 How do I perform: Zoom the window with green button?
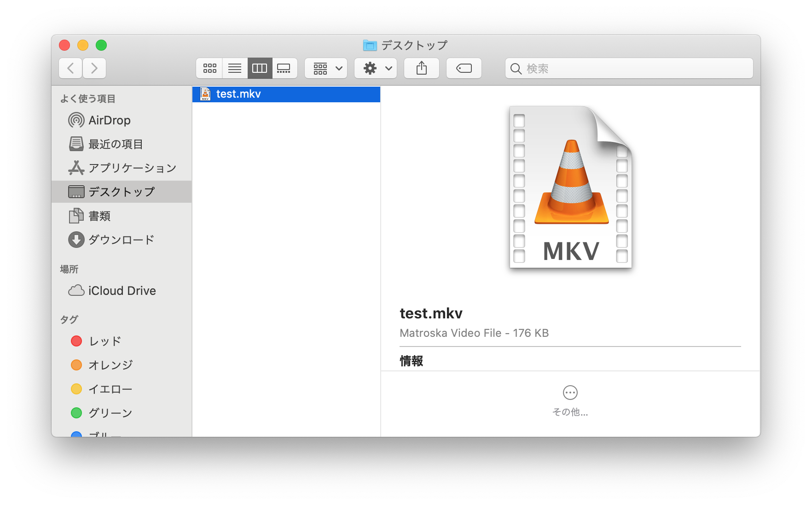(101, 45)
